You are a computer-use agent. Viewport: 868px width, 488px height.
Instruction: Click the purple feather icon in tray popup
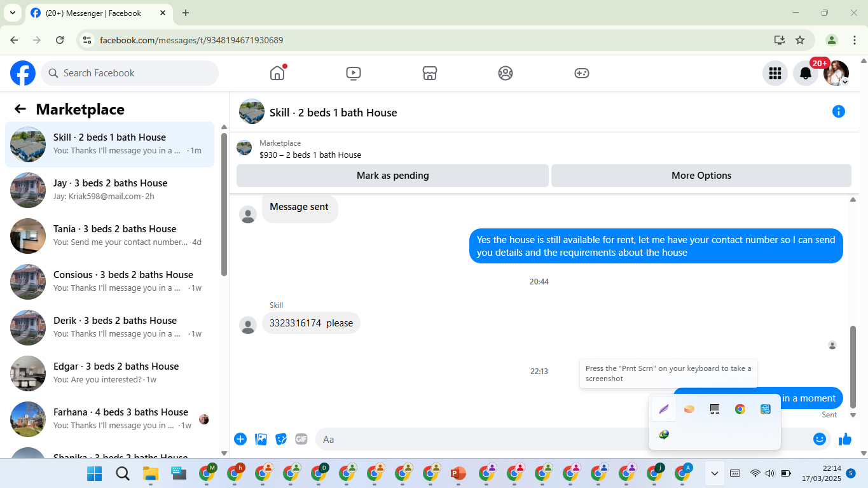point(664,409)
